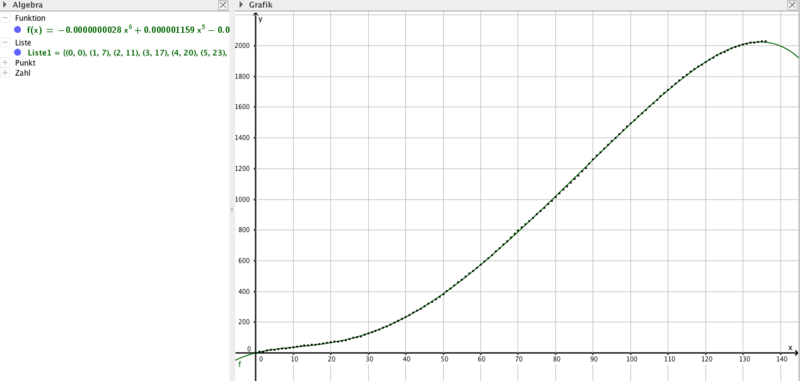Select the last data point near the curve's peak
The height and width of the screenshot is (381, 800).
coord(765,41)
